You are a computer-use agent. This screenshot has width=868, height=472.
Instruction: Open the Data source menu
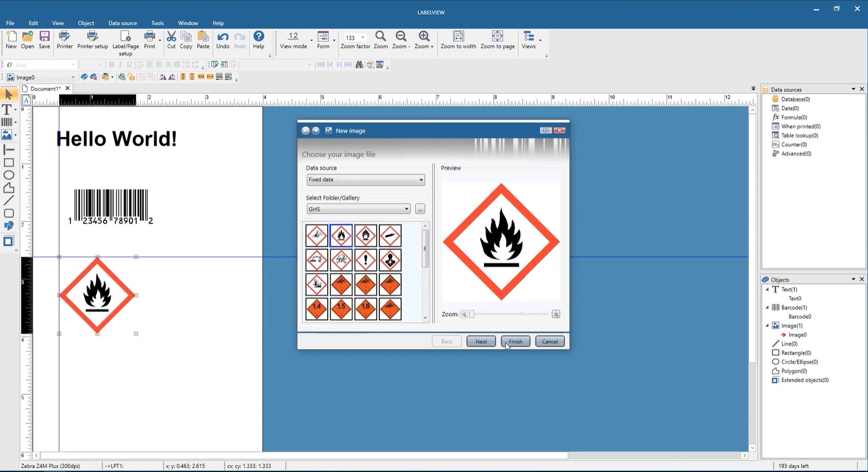point(122,23)
